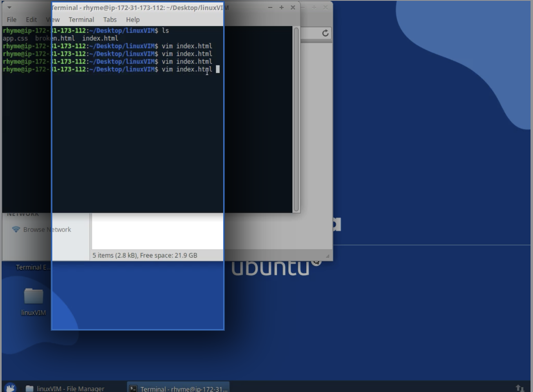Open the applications menu in the taskbar corner
The width and height of the screenshot is (533, 392).
[9, 388]
